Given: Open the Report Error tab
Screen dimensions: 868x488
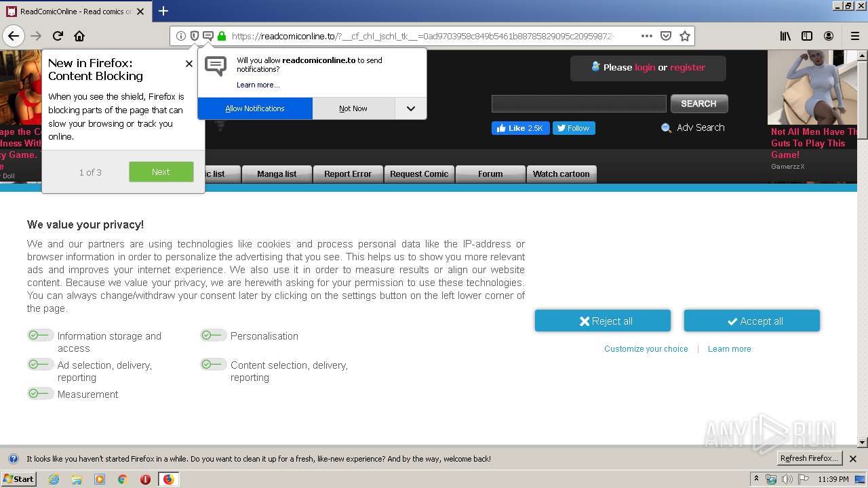Looking at the screenshot, I should pos(348,174).
